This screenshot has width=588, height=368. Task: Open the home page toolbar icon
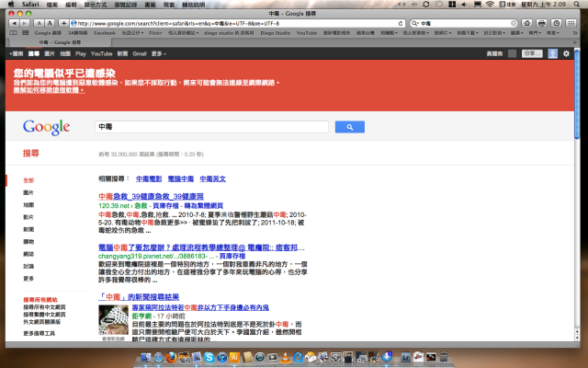[526, 23]
